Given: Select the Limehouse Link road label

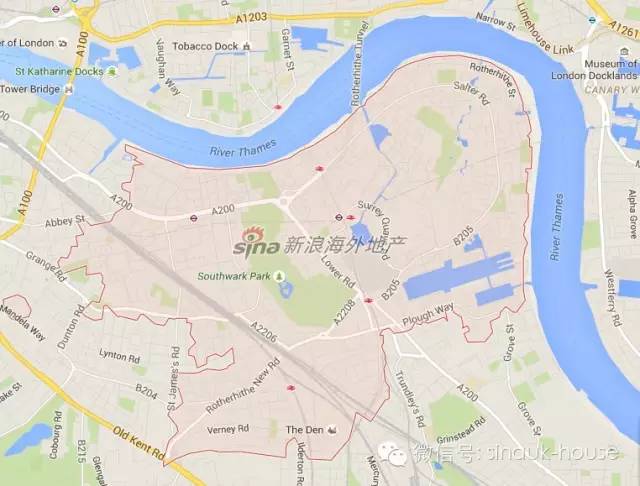Looking at the screenshot, I should click(x=545, y=29).
